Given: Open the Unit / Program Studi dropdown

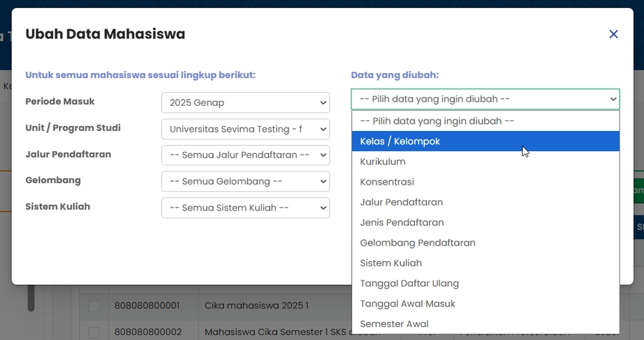Looking at the screenshot, I should [245, 129].
